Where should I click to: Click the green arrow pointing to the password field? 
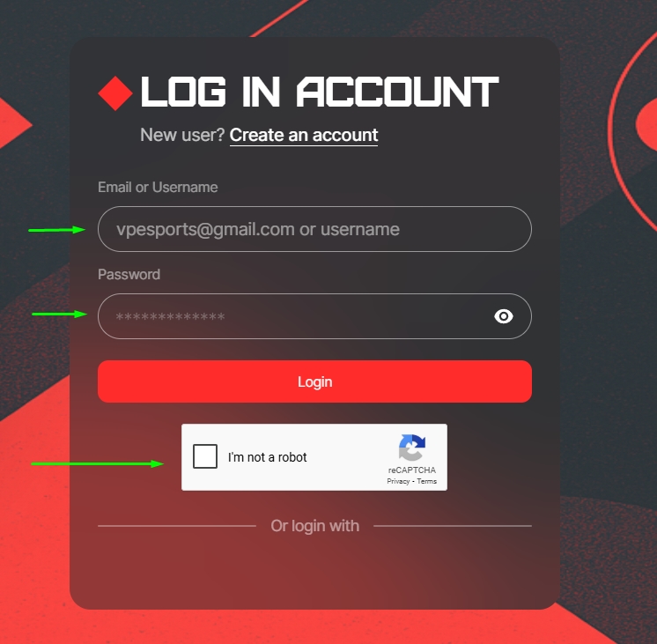point(60,314)
